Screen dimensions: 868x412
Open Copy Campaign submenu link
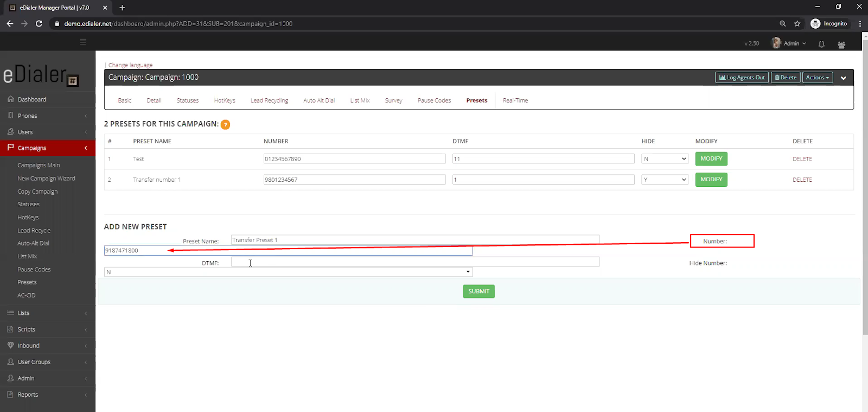click(x=37, y=192)
